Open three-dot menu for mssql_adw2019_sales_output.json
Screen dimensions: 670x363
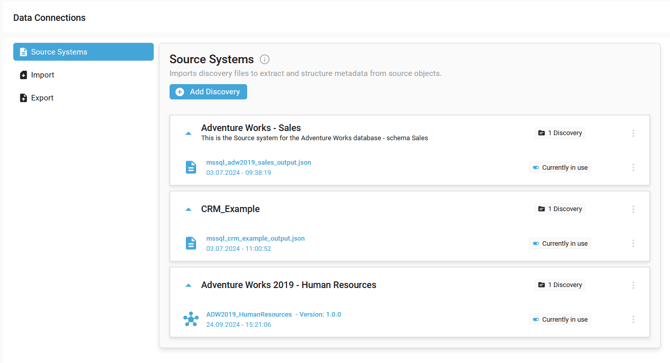coord(633,167)
